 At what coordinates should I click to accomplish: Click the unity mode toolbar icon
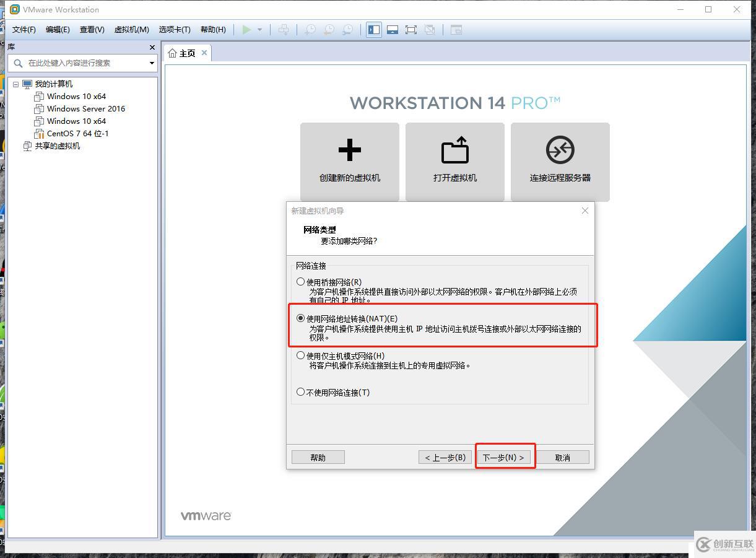click(x=430, y=30)
